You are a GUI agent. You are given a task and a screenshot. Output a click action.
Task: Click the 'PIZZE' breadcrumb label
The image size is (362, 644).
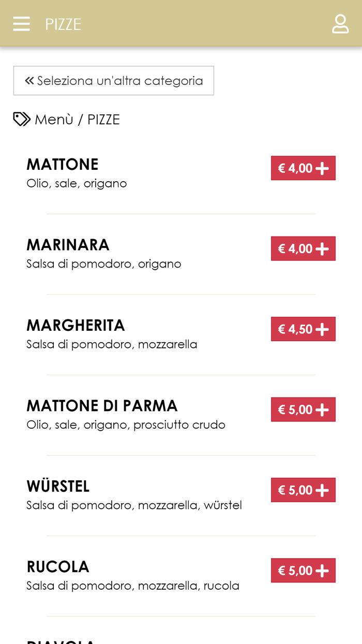click(x=103, y=119)
